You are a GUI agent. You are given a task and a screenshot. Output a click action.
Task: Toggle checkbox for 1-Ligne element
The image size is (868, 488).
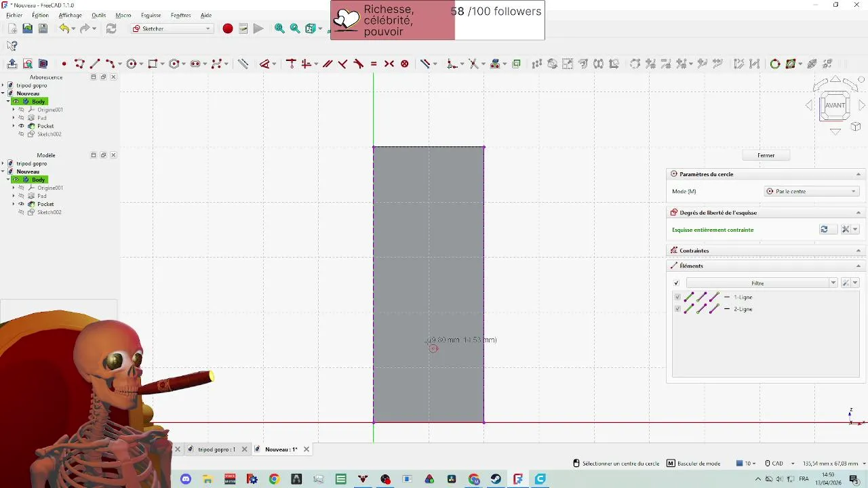pos(677,297)
